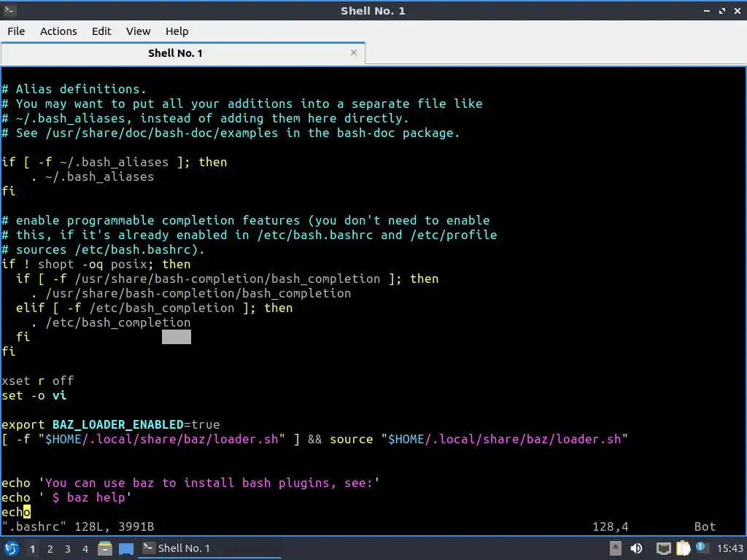Launch the file manager from the panel
This screenshot has width=747, height=560.
[105, 548]
